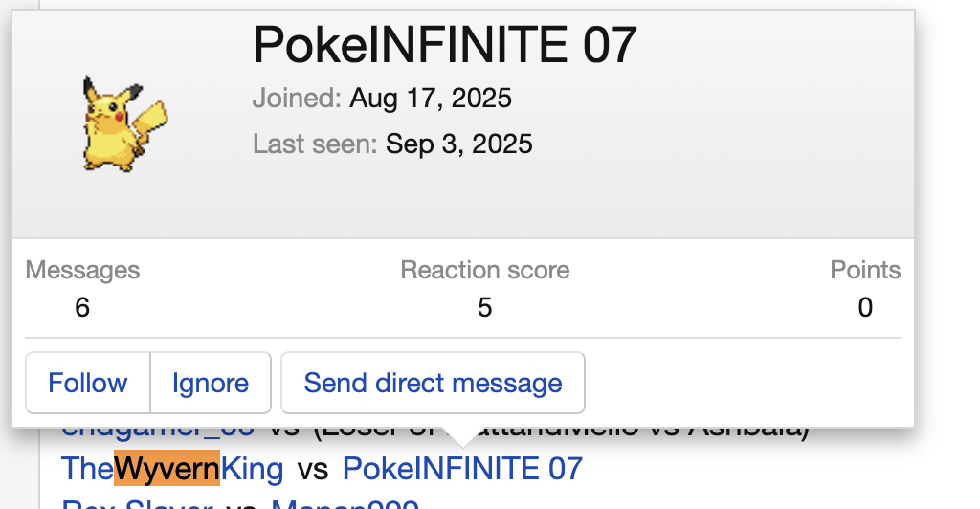The image size is (980, 509).
Task: Open TheWyvernKing user link
Action: [x=172, y=469]
